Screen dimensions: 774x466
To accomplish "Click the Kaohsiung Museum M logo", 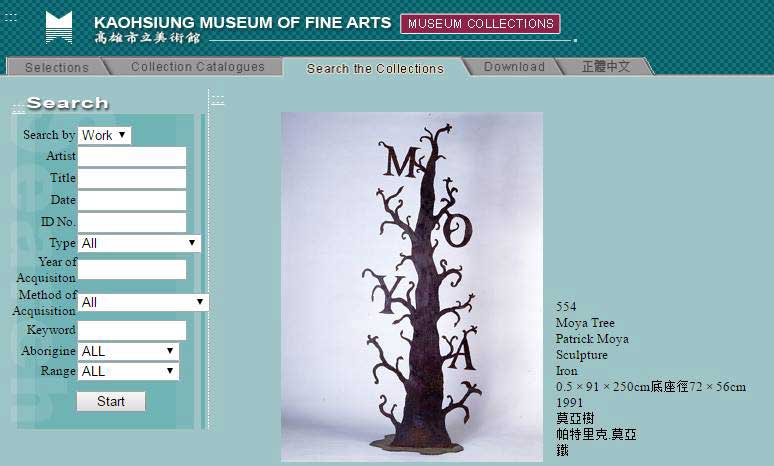I will click(59, 27).
